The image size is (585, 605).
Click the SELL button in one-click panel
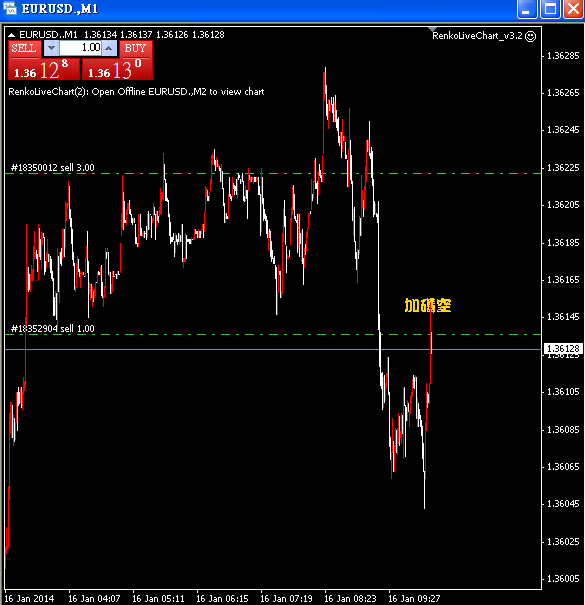tap(24, 49)
